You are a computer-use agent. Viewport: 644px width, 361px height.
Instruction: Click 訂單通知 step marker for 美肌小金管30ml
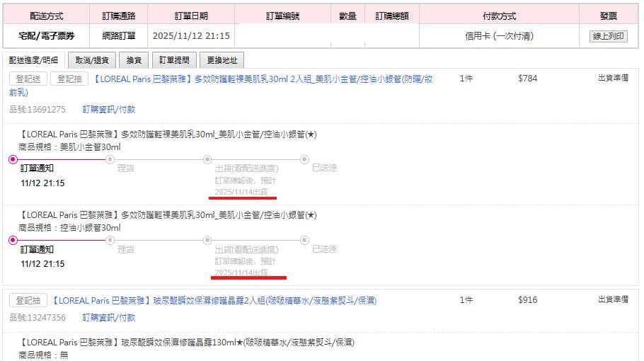[13, 159]
